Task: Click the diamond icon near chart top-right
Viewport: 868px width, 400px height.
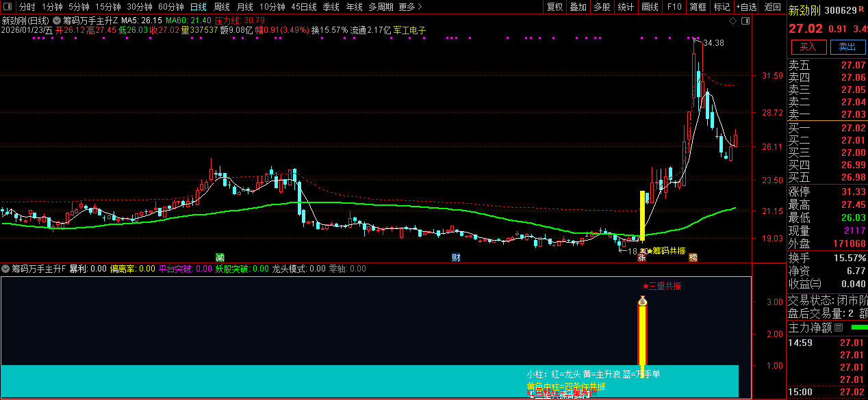Action: point(732,21)
